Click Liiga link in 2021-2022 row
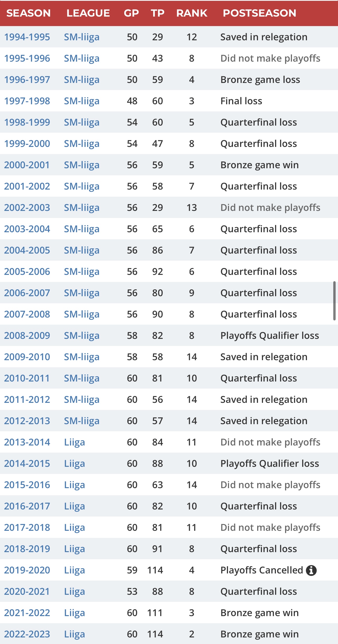The image size is (338, 644). point(74,613)
